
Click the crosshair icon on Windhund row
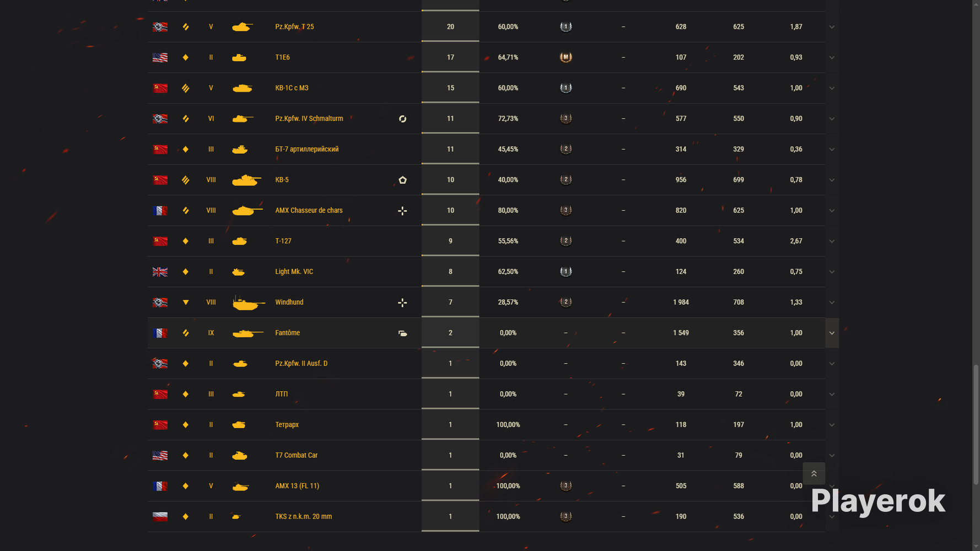tap(402, 302)
